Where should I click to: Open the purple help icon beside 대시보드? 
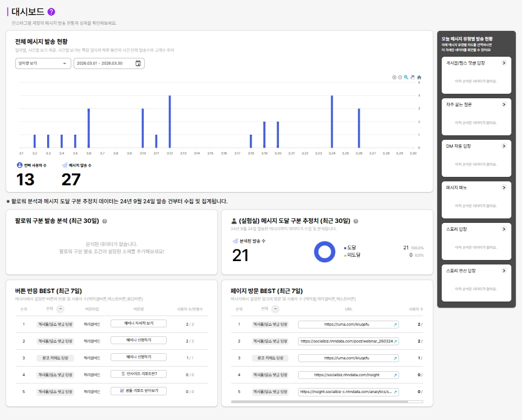(x=51, y=12)
